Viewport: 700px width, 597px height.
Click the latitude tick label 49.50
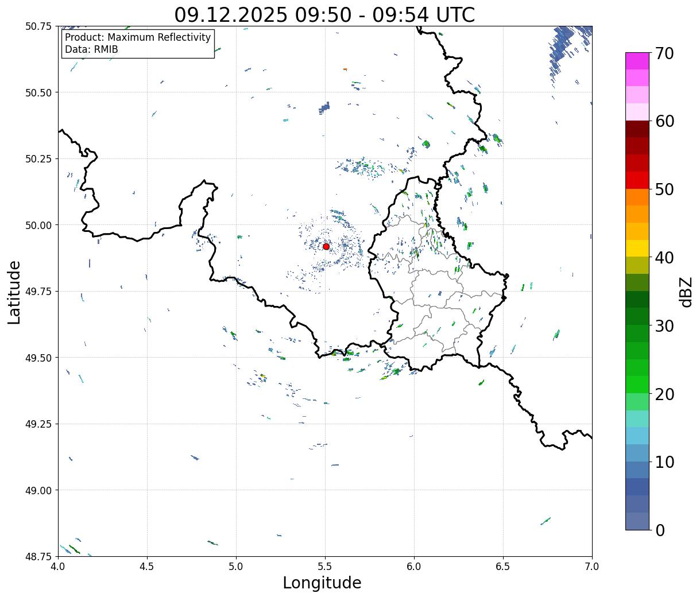click(38, 358)
